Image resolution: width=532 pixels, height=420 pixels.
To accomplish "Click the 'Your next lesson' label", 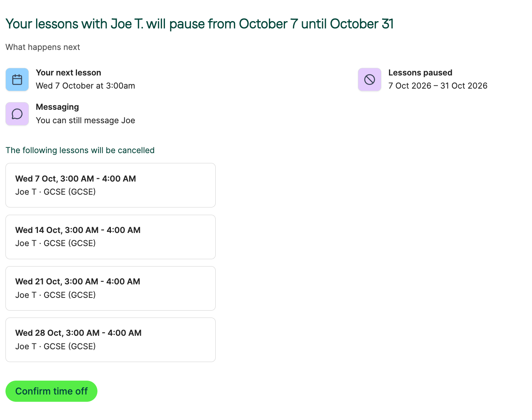I will (69, 73).
